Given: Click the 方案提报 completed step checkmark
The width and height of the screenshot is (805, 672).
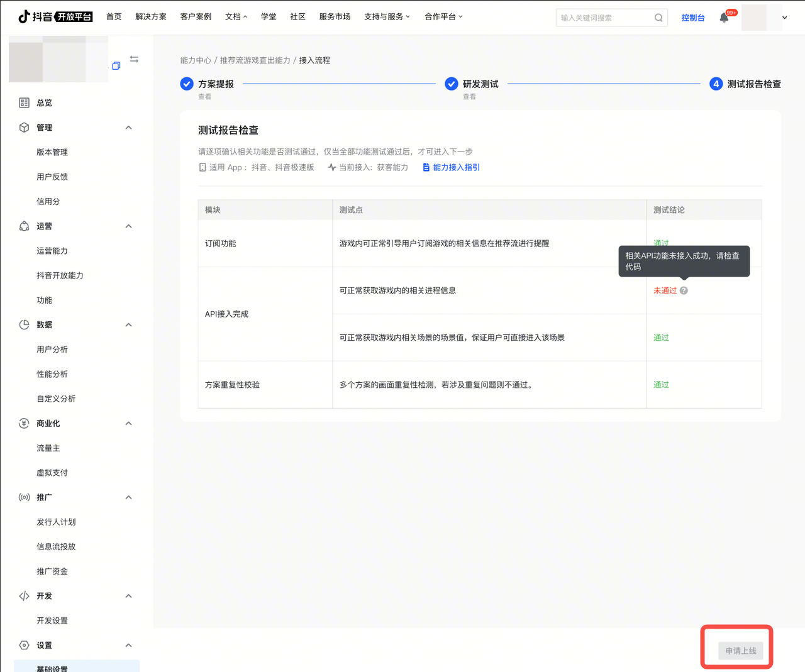Looking at the screenshot, I should coord(187,84).
